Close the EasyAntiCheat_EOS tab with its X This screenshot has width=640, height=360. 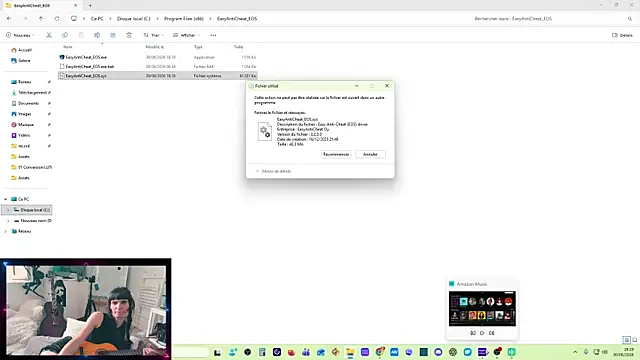[x=75, y=5]
